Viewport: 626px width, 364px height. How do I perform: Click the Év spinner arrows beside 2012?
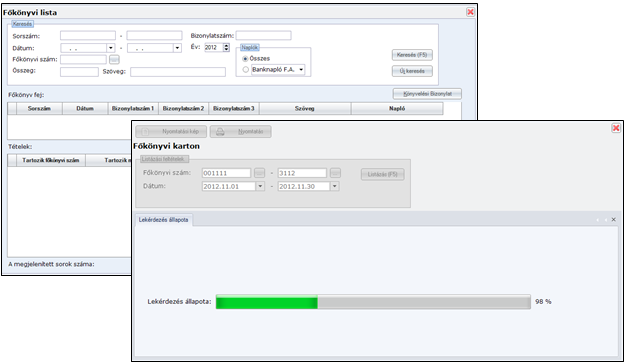226,47
